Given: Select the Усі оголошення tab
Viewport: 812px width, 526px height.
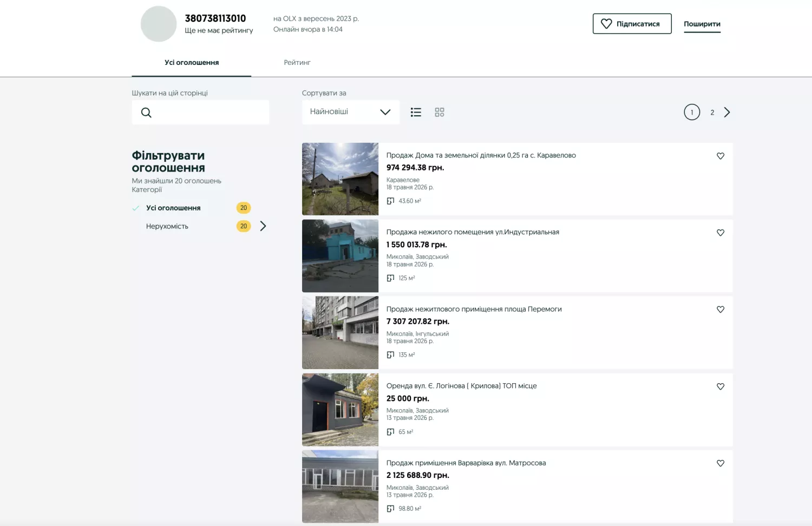Looking at the screenshot, I should click(192, 63).
